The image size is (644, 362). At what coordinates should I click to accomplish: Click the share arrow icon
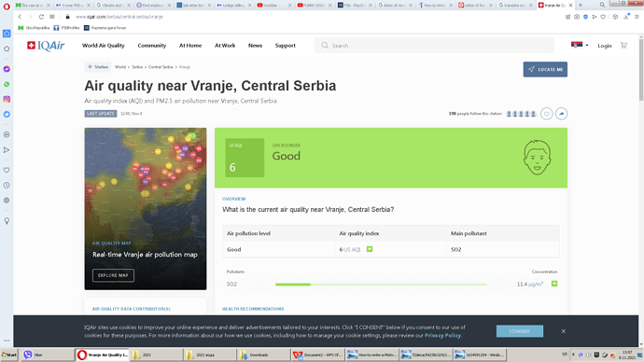tap(562, 114)
